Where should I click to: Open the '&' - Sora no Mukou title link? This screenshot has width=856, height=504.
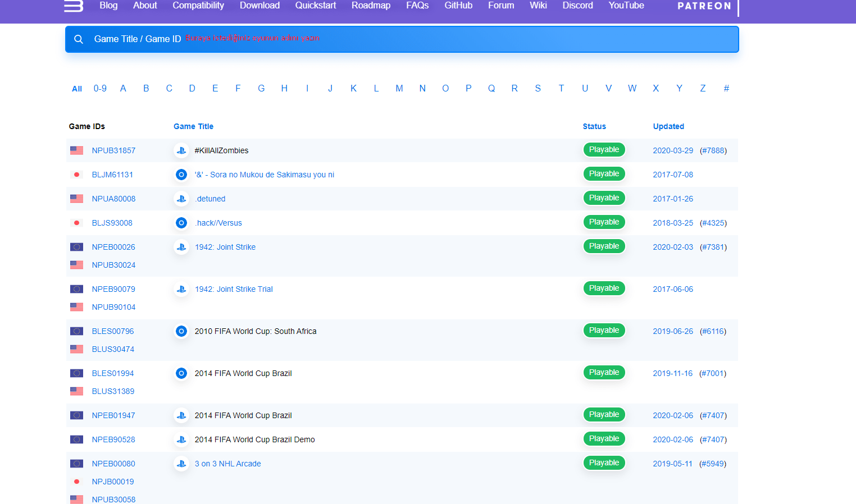tap(265, 175)
